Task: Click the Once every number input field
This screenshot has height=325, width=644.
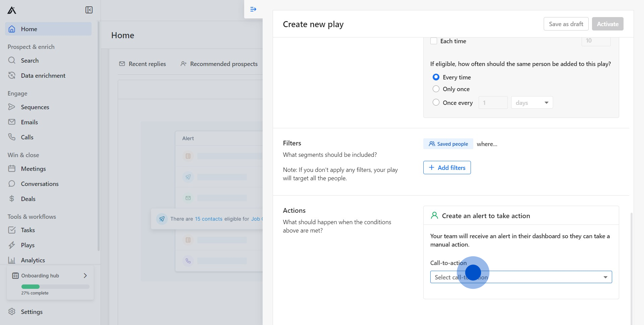Action: [x=493, y=103]
